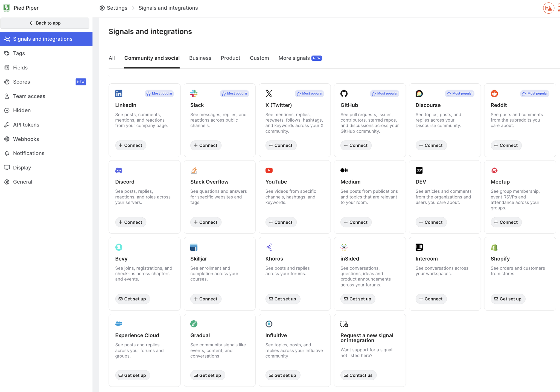Click the Slack logo icon
This screenshot has height=392, width=560.
click(x=194, y=93)
